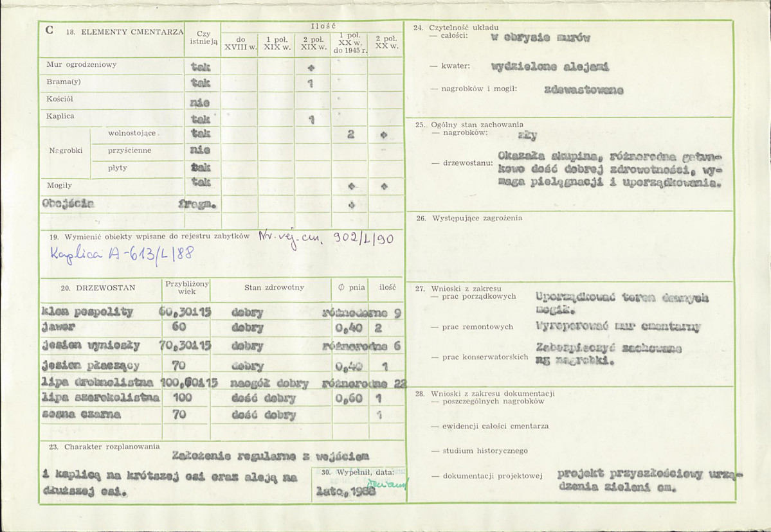Click the '2 poł. XIX w.' column header

(314, 43)
